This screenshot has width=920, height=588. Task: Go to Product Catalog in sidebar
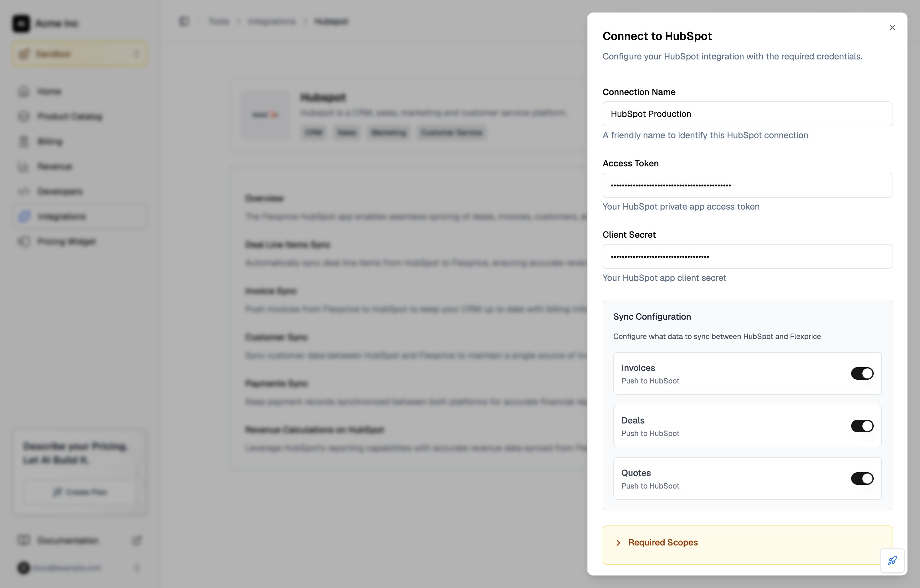point(80,116)
